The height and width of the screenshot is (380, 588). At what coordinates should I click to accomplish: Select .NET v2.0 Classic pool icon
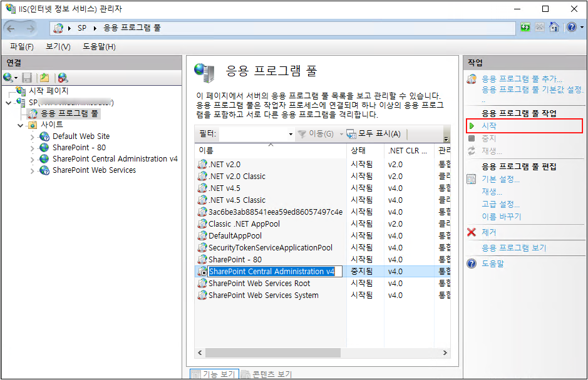[202, 176]
